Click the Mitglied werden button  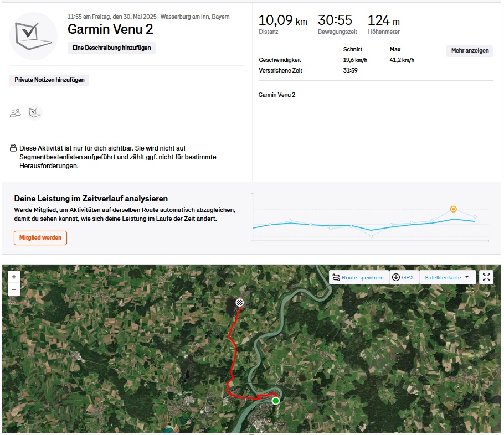pyautogui.click(x=40, y=238)
